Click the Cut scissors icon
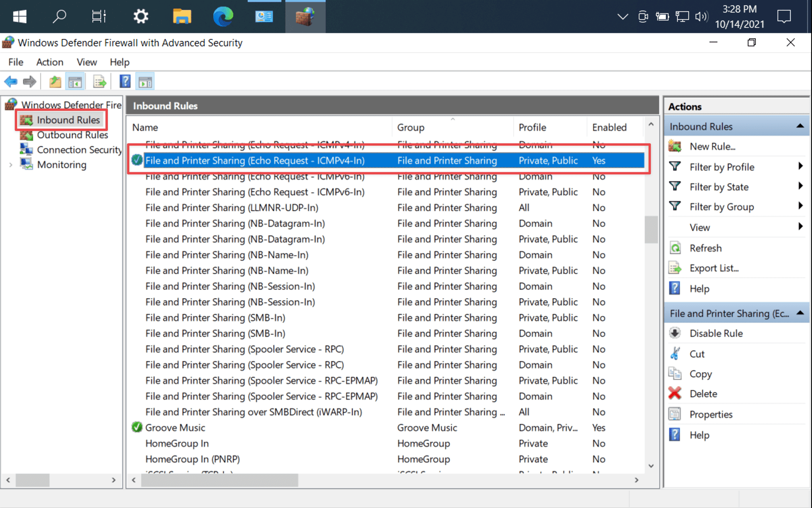Viewport: 812px width, 508px height. (x=675, y=353)
